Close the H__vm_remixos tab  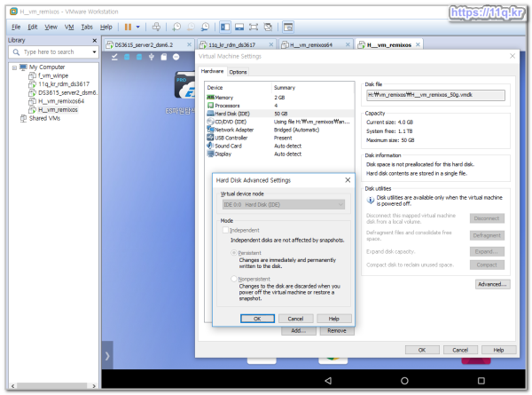click(418, 44)
